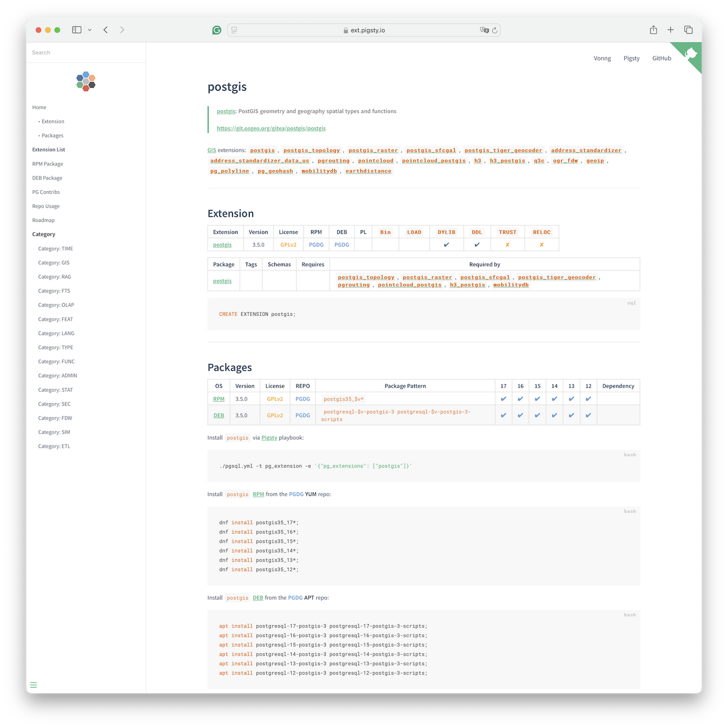This screenshot has height=728, width=728.
Task: Open the postgis_topology extension link
Action: (x=312, y=150)
